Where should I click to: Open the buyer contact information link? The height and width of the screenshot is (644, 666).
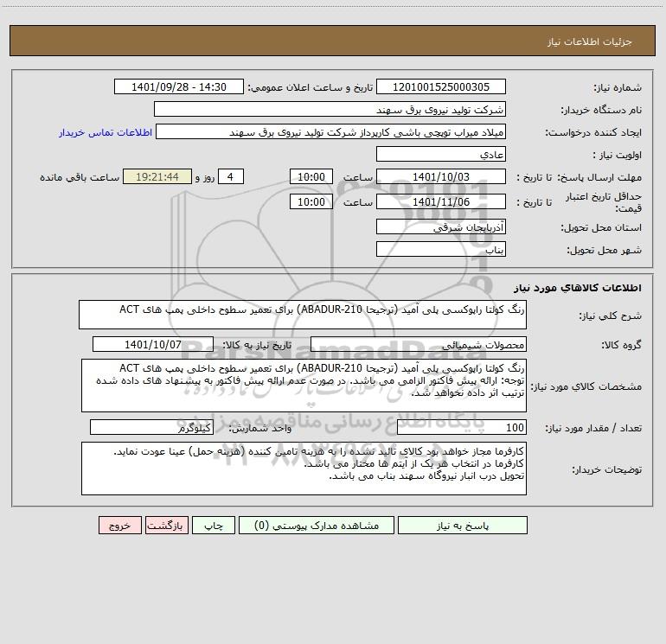[x=106, y=132]
